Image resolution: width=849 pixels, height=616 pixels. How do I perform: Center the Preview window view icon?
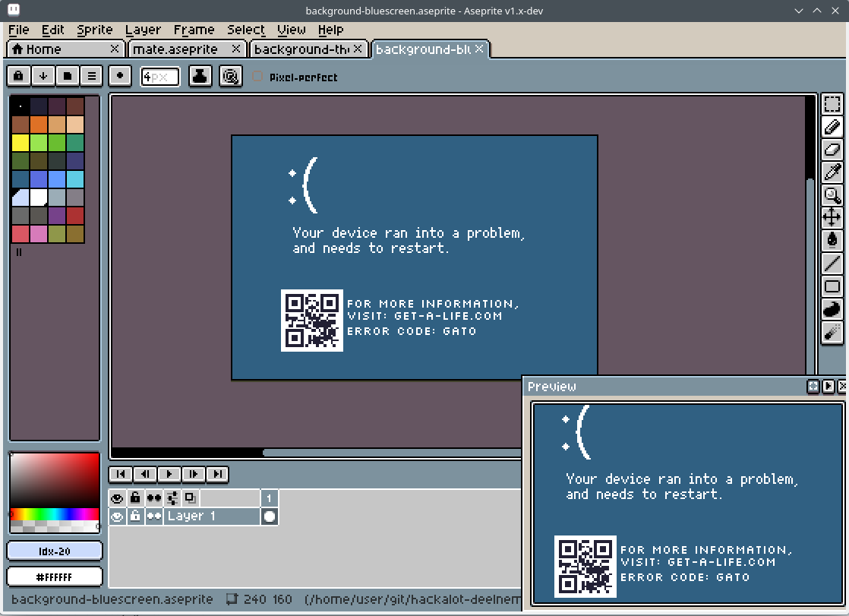813,386
